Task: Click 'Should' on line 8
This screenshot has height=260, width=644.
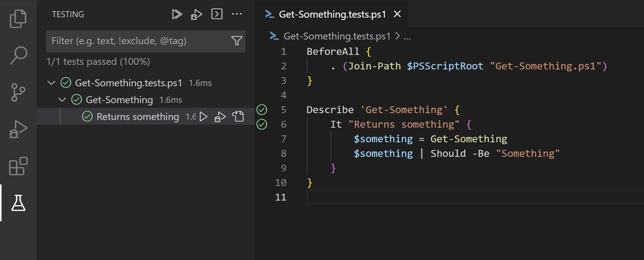Action: 448,153
